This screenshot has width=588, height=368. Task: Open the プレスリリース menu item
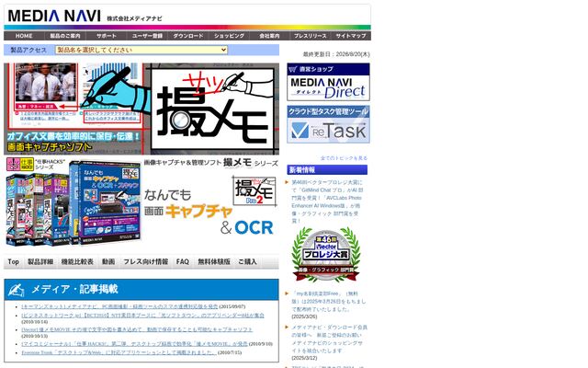[x=311, y=36]
